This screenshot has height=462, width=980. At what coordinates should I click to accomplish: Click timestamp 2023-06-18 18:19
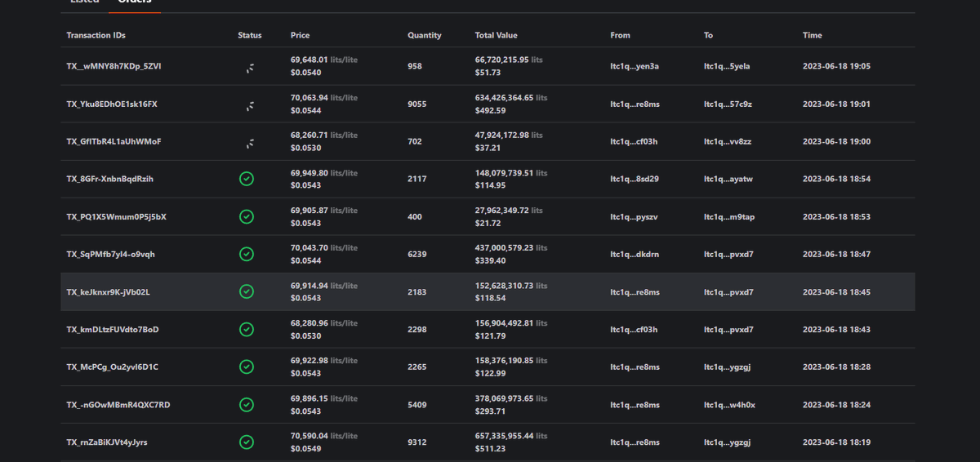pyautogui.click(x=837, y=442)
